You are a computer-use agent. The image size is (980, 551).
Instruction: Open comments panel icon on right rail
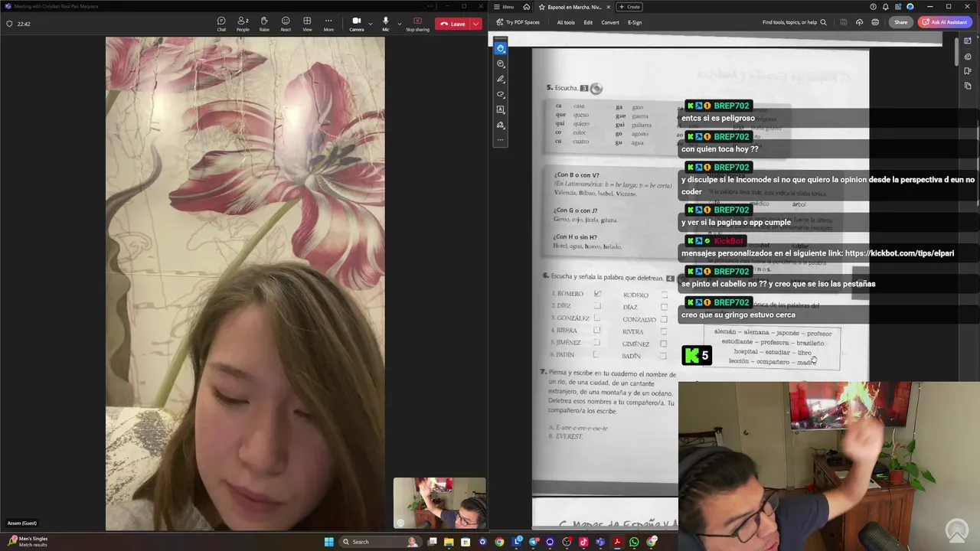(968, 56)
